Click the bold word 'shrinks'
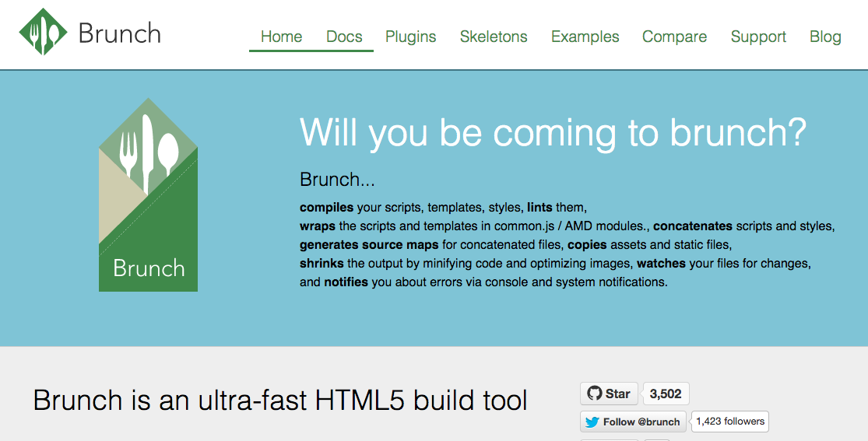This screenshot has width=868, height=441. click(322, 264)
